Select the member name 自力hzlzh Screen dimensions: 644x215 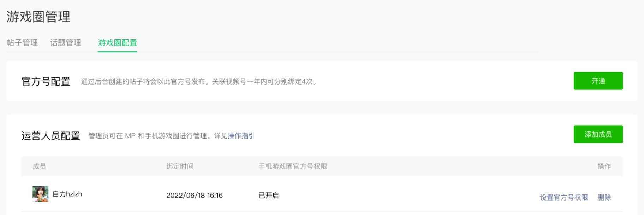[x=67, y=194]
